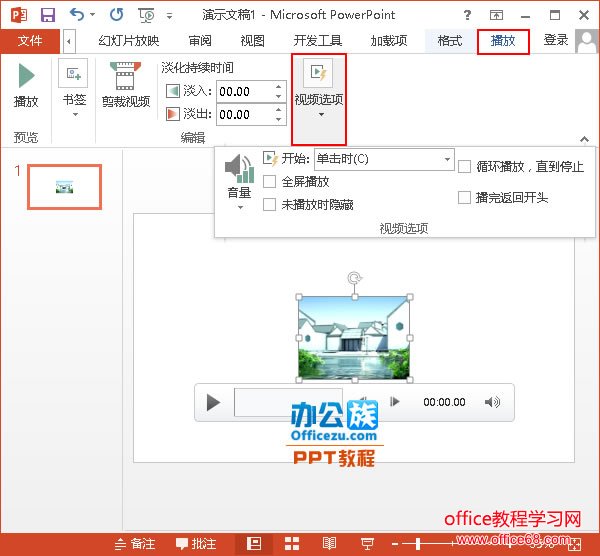Viewport: 600px width, 556px height.
Task: Open the 书签 bookmark dropdown
Action: [x=74, y=89]
